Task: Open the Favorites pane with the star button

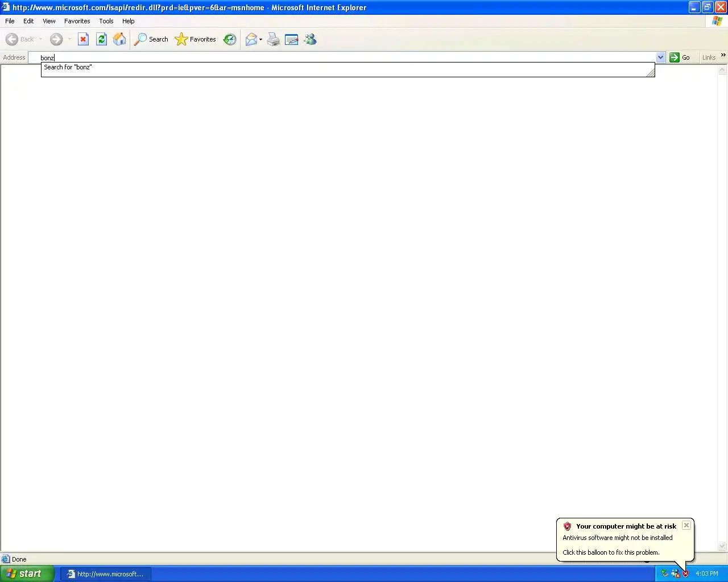Action: (196, 39)
